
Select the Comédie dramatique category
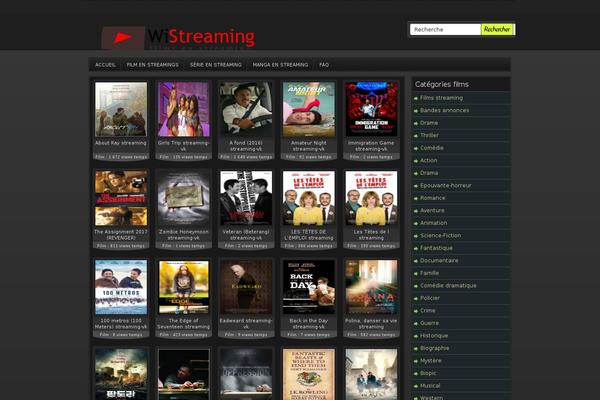click(448, 286)
